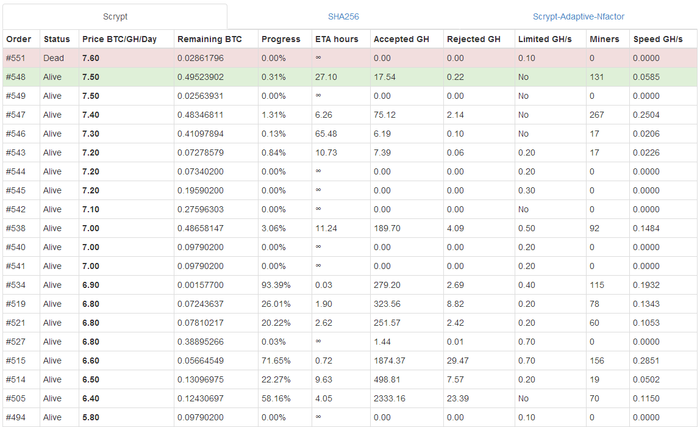Click remaining BTC value 0.49523902

pyautogui.click(x=200, y=77)
